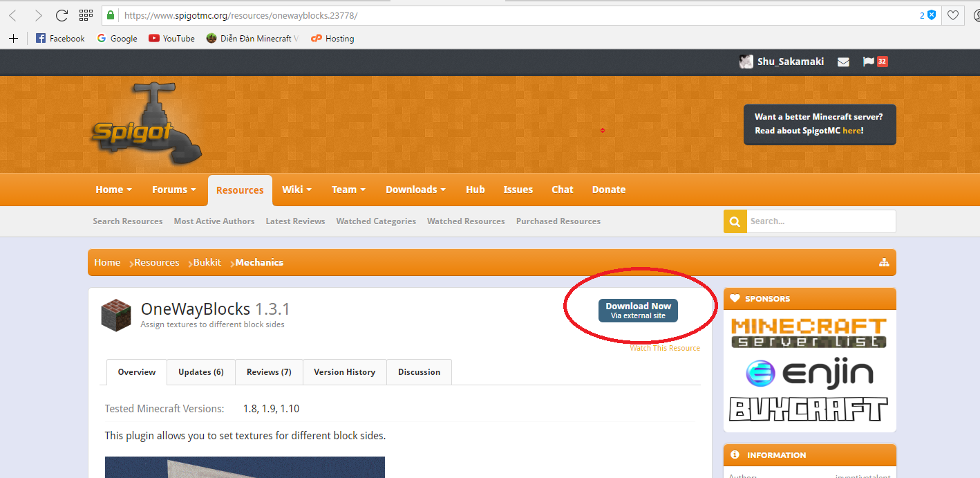Open the Donate nav item

point(609,190)
